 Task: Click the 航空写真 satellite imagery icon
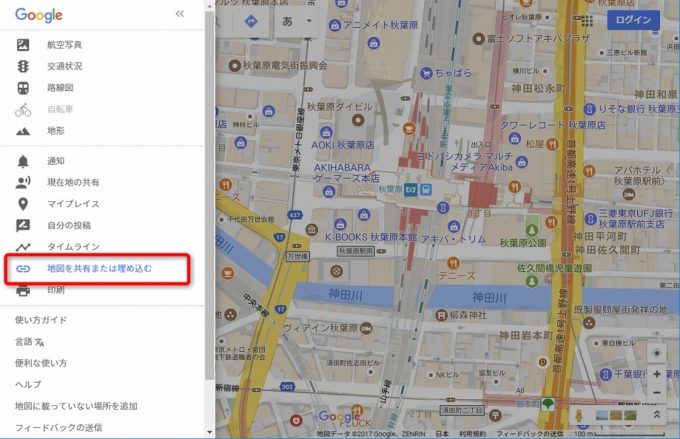23,45
